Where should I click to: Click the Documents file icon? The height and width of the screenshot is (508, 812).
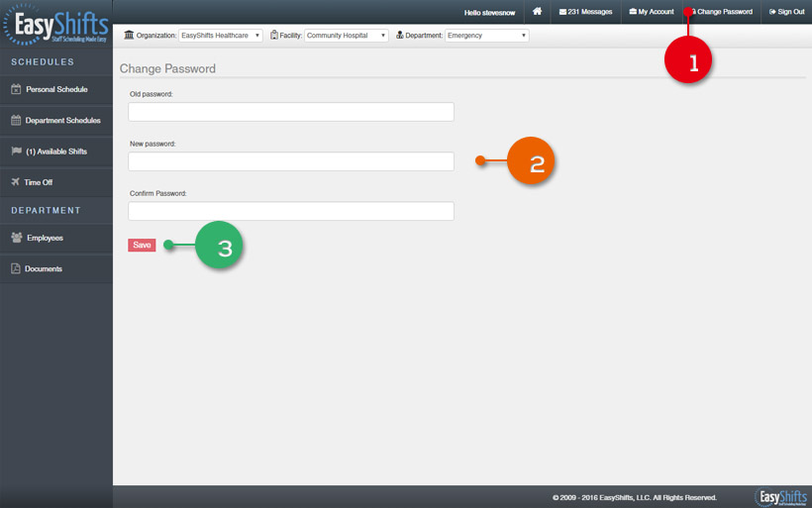(x=16, y=268)
